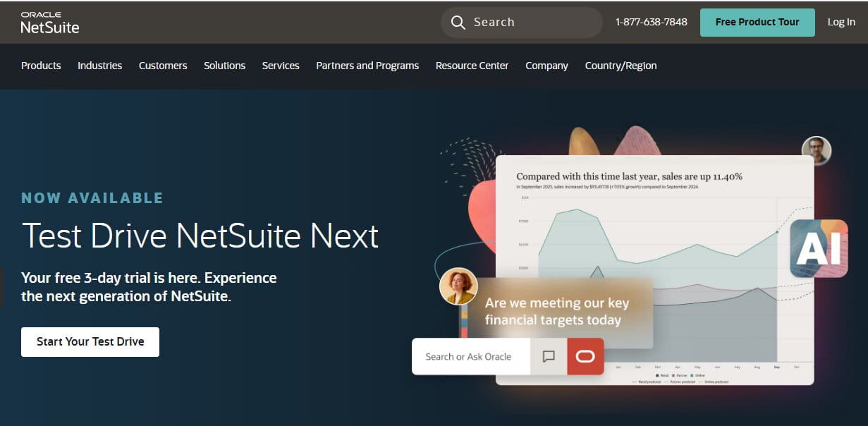Open the Resource Center menu
Image resolution: width=868 pixels, height=426 pixels.
coord(472,66)
